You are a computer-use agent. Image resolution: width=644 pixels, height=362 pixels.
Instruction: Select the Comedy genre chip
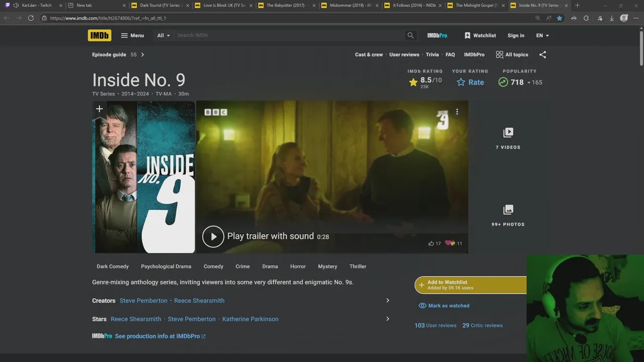coord(213,266)
